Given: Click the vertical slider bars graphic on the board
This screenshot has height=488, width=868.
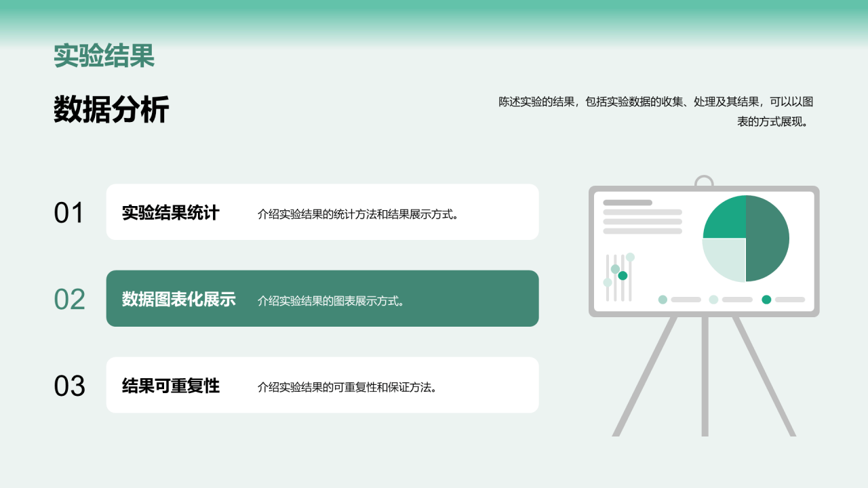Looking at the screenshot, I should pyautogui.click(x=619, y=277).
